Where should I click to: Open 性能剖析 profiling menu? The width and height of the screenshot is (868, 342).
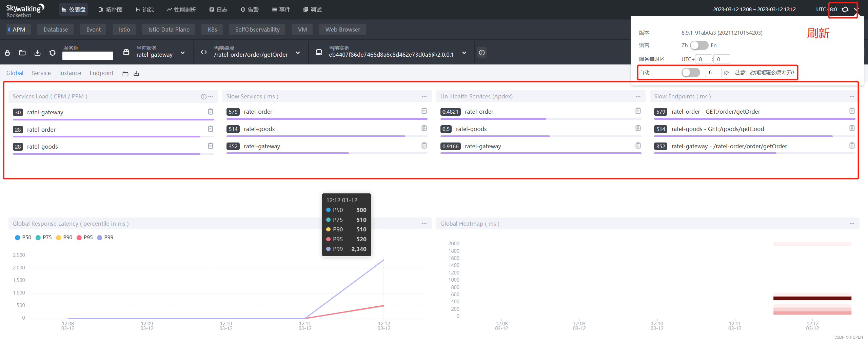coord(181,9)
